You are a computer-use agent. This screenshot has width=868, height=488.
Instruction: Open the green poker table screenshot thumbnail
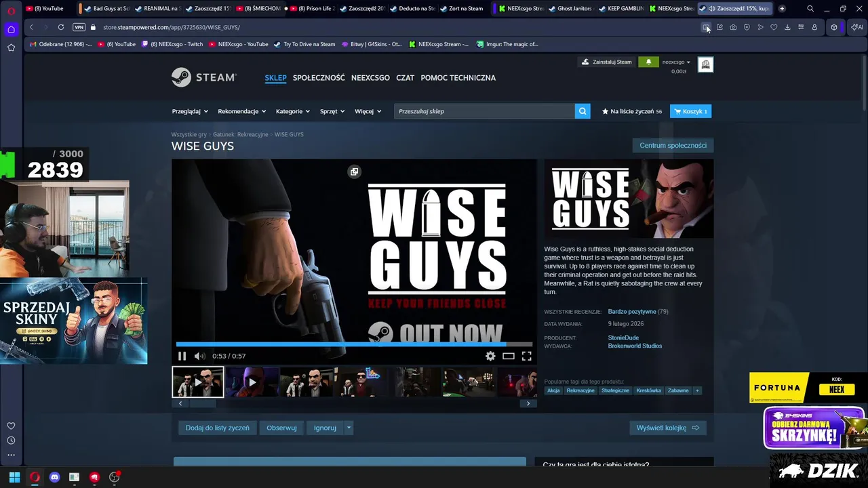point(469,382)
